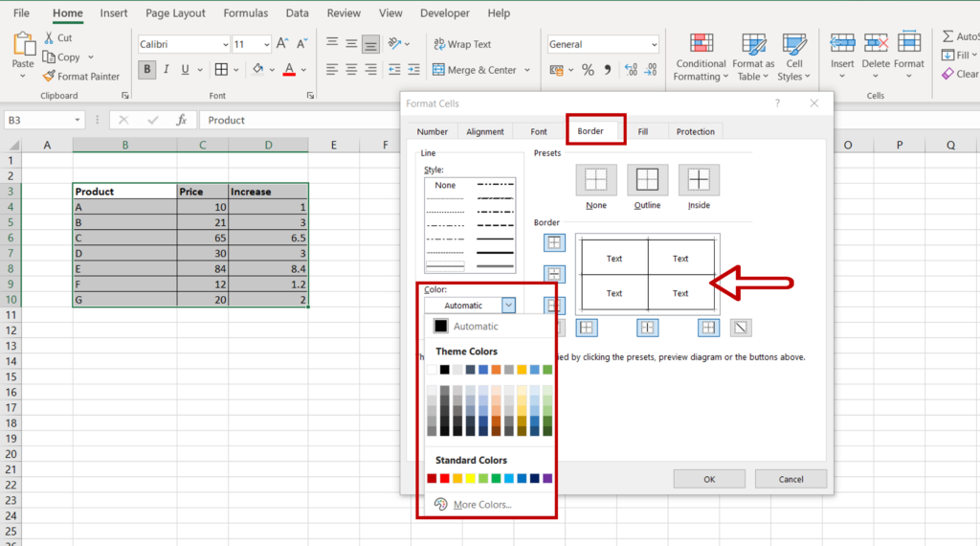
Task: Click the Insert cells button
Action: point(842,55)
